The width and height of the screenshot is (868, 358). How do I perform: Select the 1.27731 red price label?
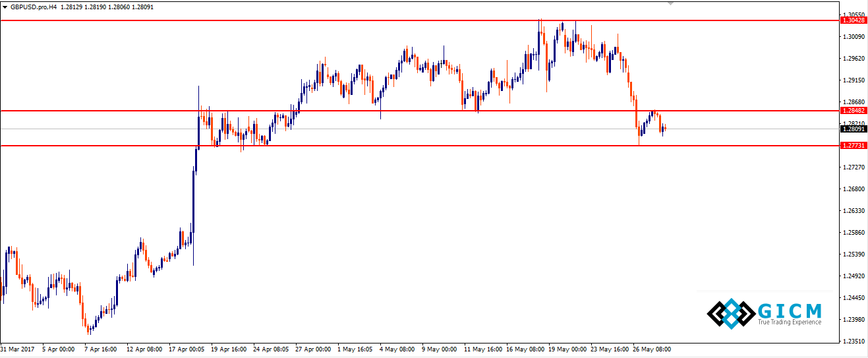tap(854, 146)
